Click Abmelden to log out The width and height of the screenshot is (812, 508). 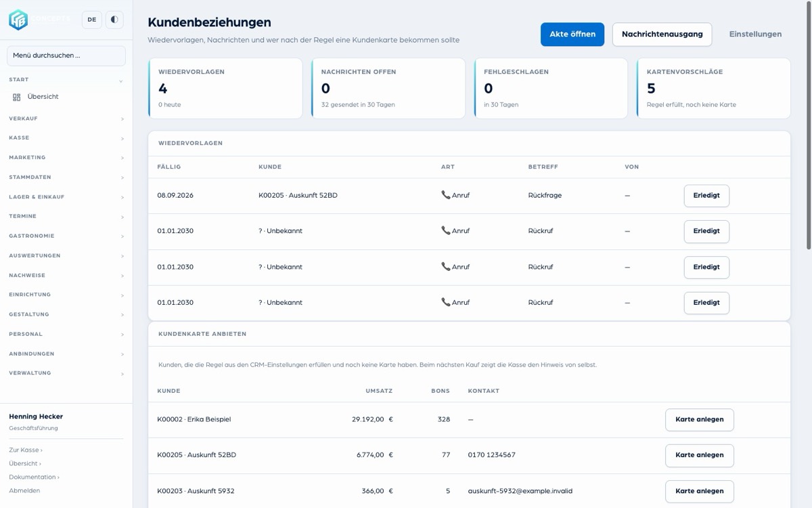point(24,490)
